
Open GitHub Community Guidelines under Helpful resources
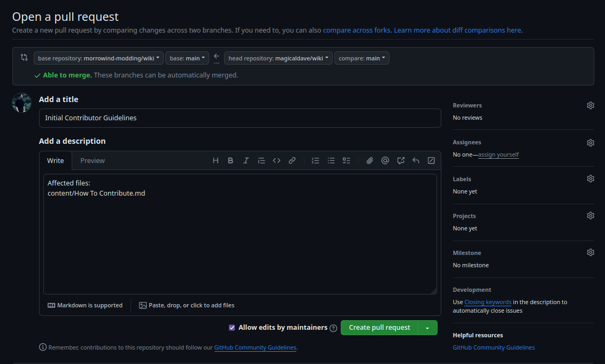coord(494,347)
